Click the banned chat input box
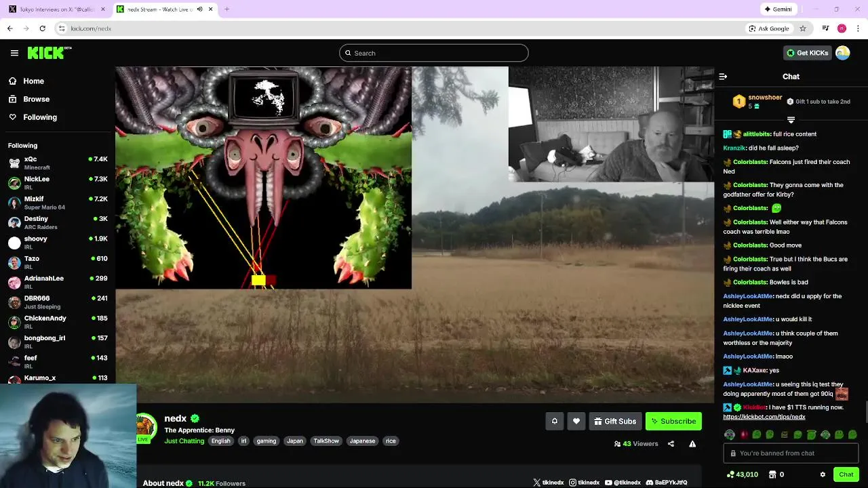Viewport: 868px width, 488px height. (x=791, y=453)
